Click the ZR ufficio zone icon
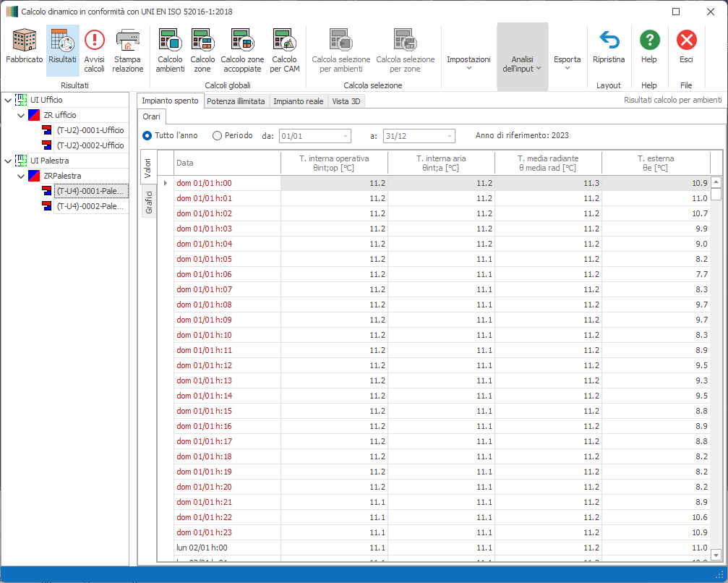 34,115
